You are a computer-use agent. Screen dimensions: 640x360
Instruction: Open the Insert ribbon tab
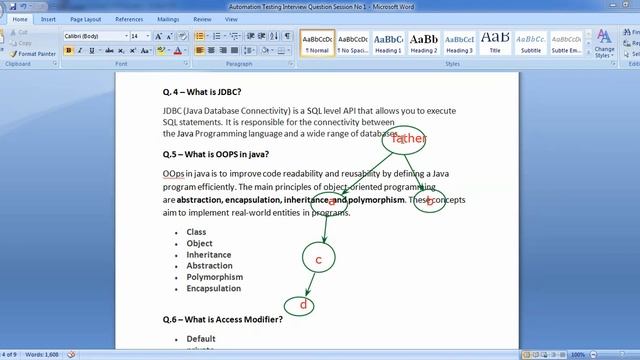click(x=48, y=19)
